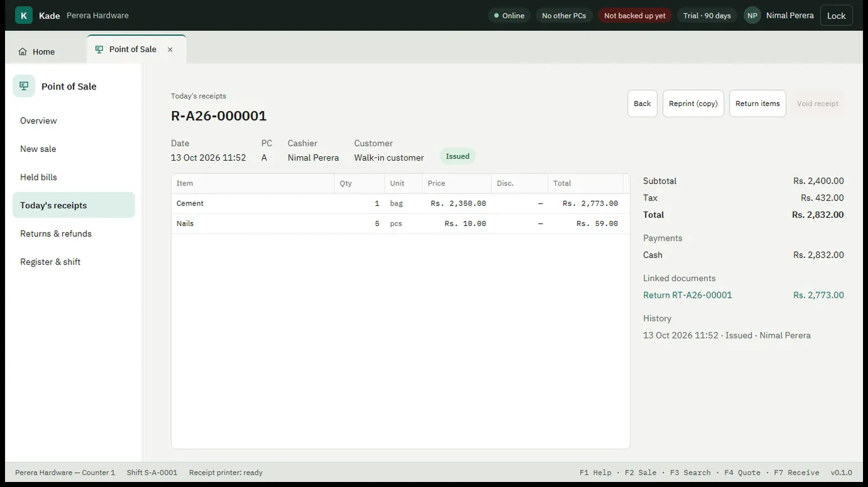This screenshot has width=868, height=487.
Task: Lock the application
Action: [836, 15]
